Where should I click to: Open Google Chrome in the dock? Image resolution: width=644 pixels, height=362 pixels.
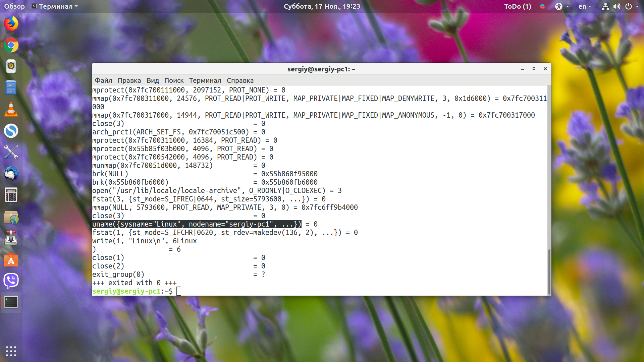[x=11, y=45]
